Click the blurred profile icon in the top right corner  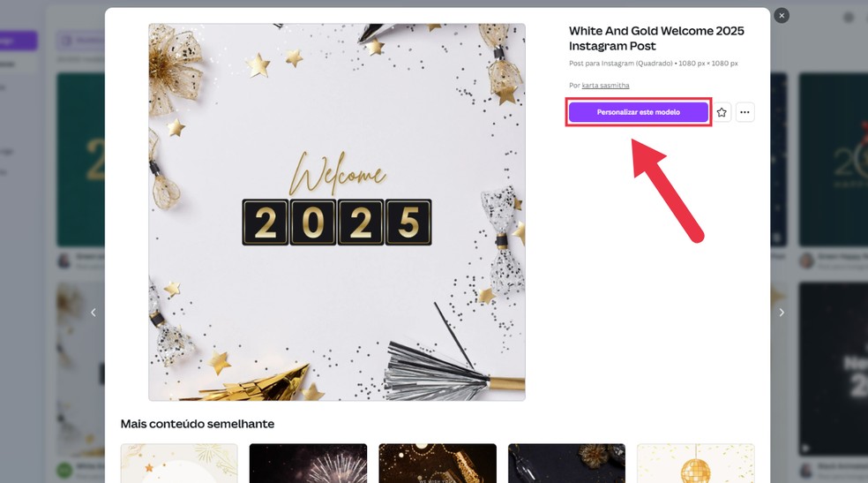[848, 17]
